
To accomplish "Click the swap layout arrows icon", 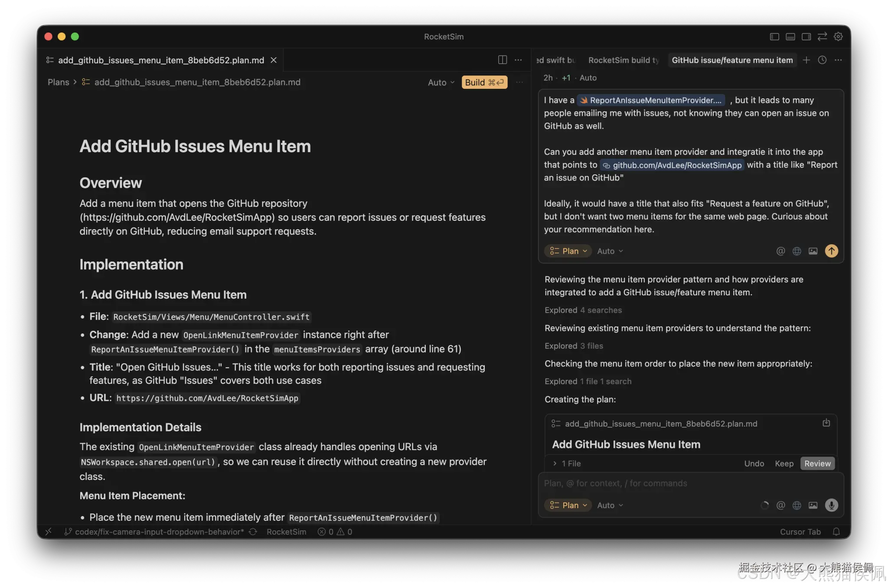I will click(x=822, y=37).
